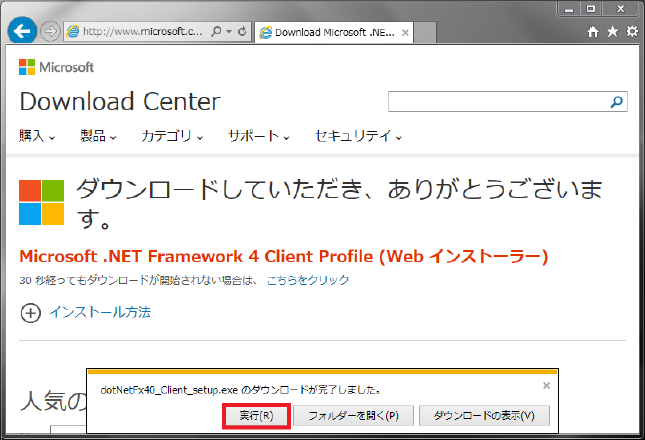The image size is (645, 440).
Task: Open a new tab with the blank tab button
Action: pos(425,33)
